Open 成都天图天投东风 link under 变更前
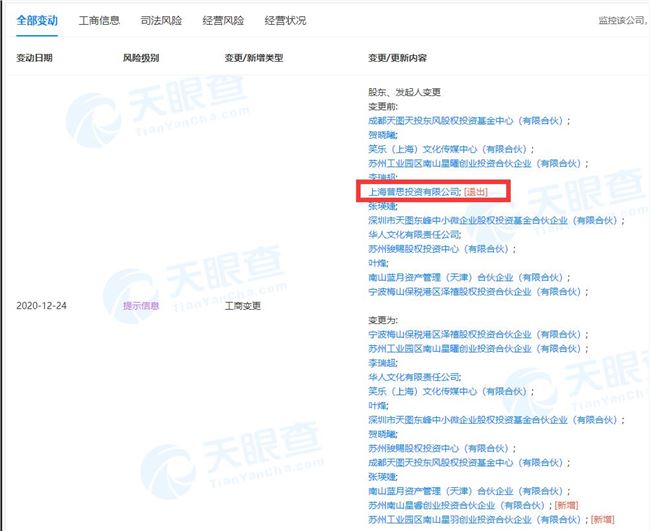650x531 pixels. [466, 121]
